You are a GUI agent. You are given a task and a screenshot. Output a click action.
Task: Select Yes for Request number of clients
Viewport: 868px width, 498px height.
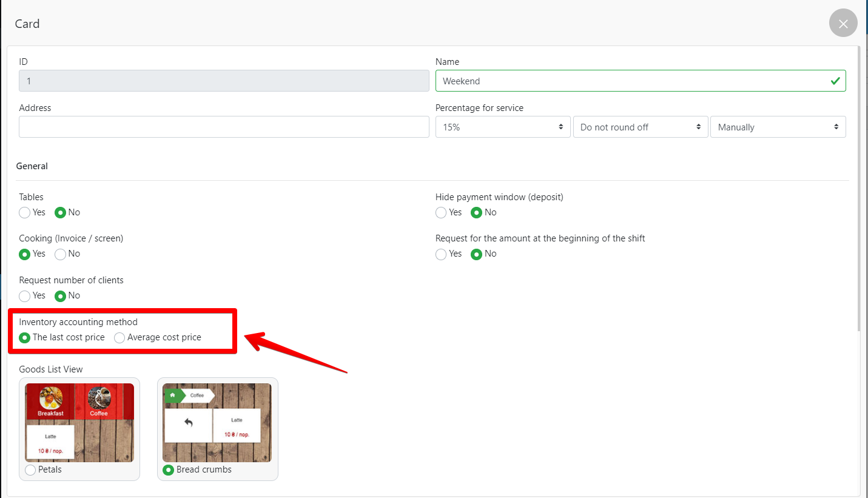pyautogui.click(x=25, y=296)
